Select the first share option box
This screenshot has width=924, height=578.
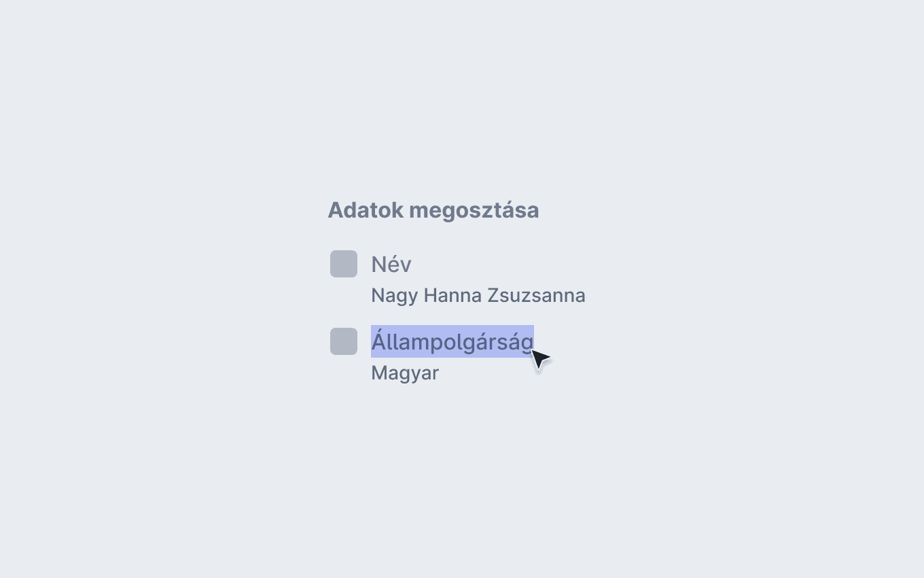coord(344,264)
